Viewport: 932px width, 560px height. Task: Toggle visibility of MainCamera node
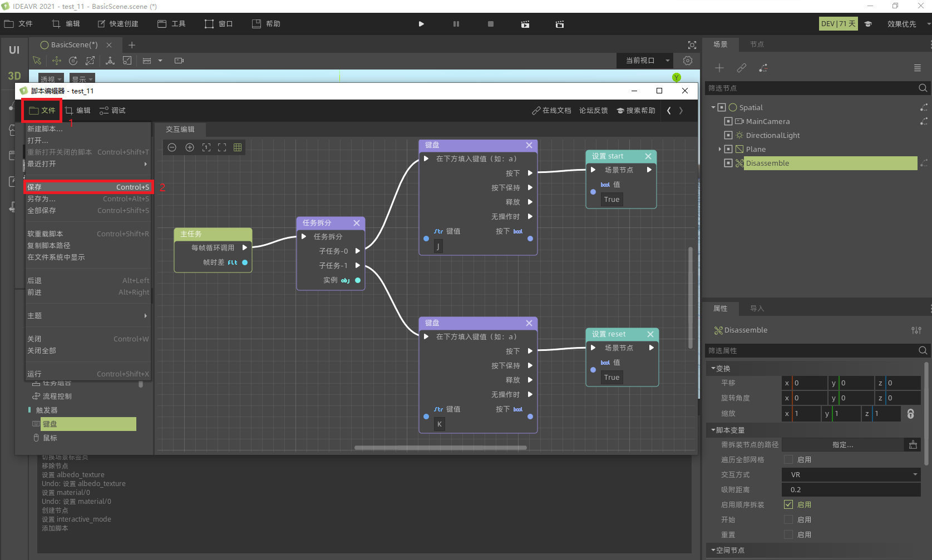point(728,121)
